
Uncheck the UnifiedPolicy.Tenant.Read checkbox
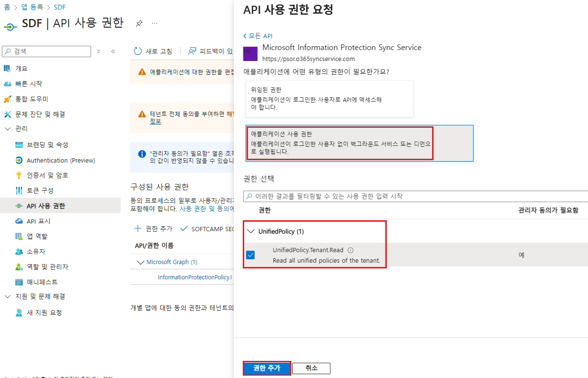(x=250, y=255)
